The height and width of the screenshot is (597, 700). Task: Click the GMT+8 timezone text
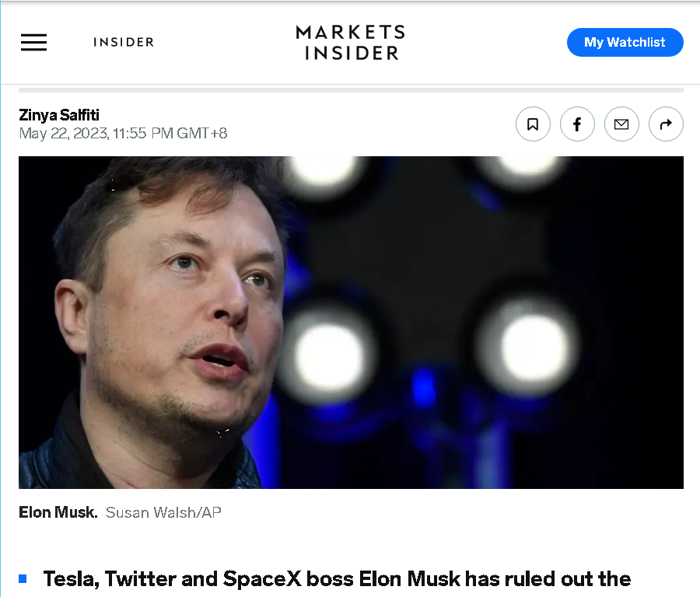(201, 134)
